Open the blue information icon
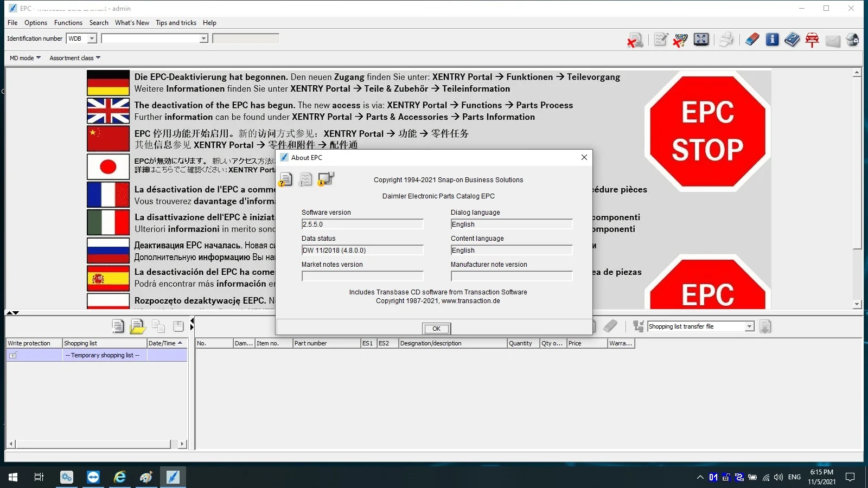 (772, 40)
